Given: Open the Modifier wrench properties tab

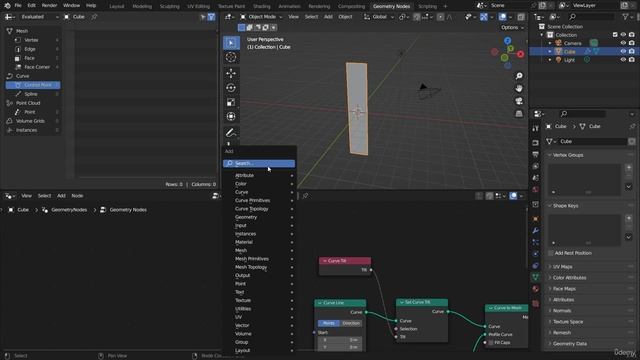Looking at the screenshot, I should tap(536, 231).
